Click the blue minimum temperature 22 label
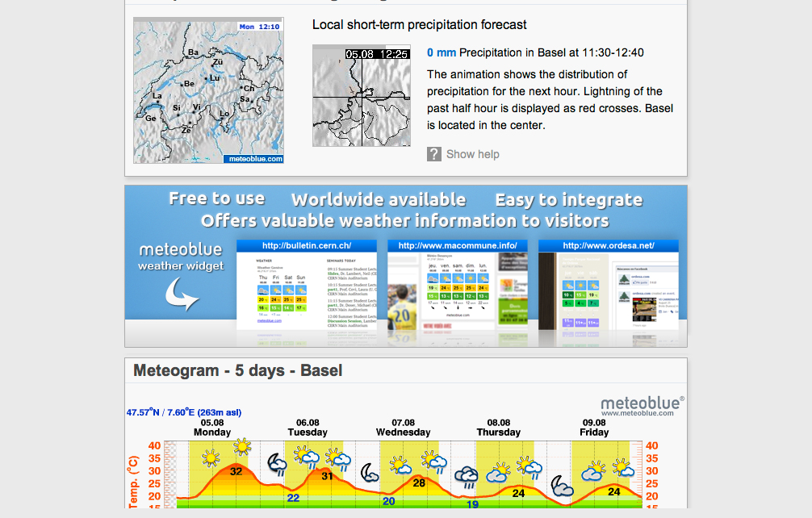812x518 pixels. pyautogui.click(x=293, y=498)
